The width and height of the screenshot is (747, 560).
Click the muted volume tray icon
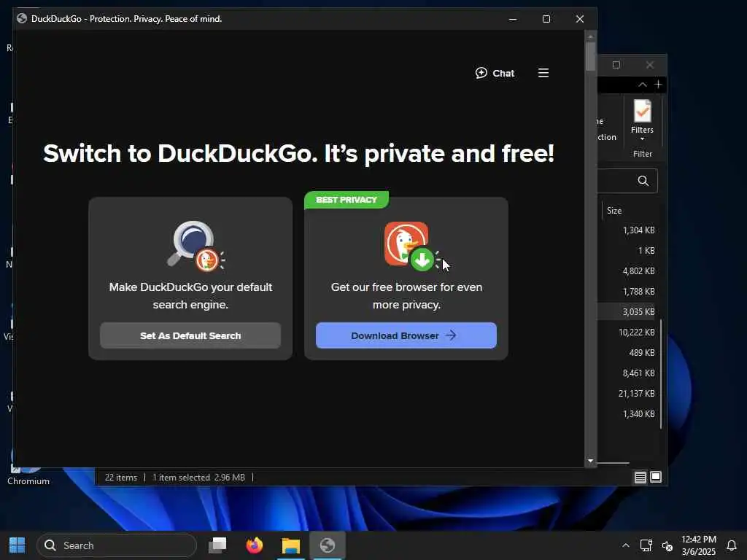pyautogui.click(x=667, y=545)
